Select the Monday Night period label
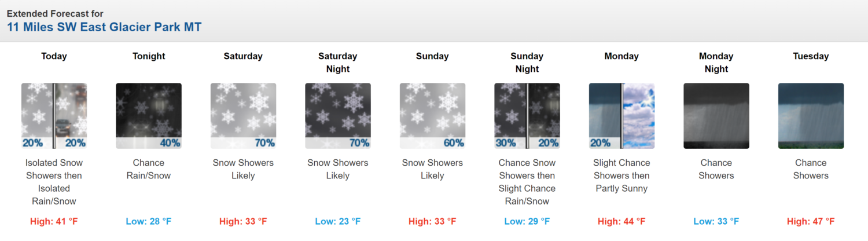Screen dimensions: 868x241 pos(716,63)
